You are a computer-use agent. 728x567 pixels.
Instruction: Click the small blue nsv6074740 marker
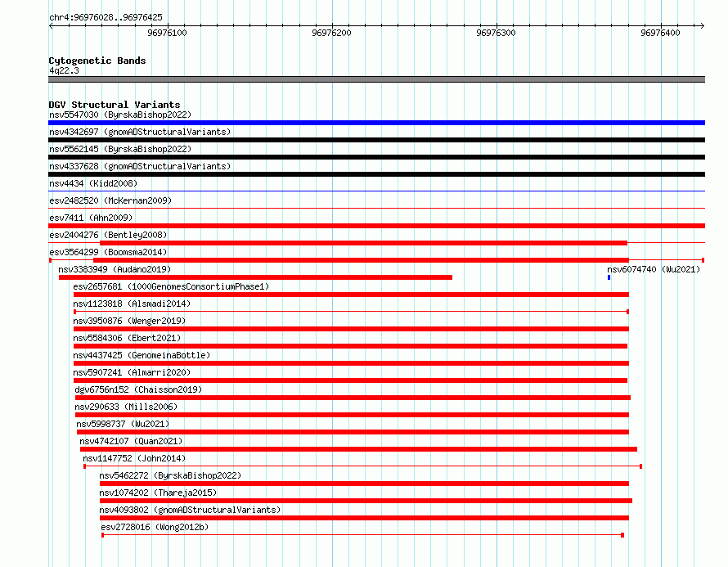pos(609,277)
